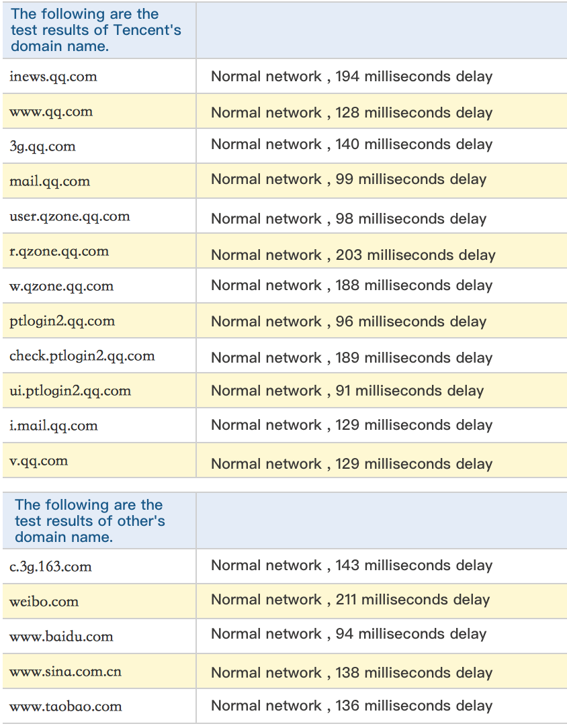Click the weibo.com domain name
The height and width of the screenshot is (728, 567).
coord(44,602)
